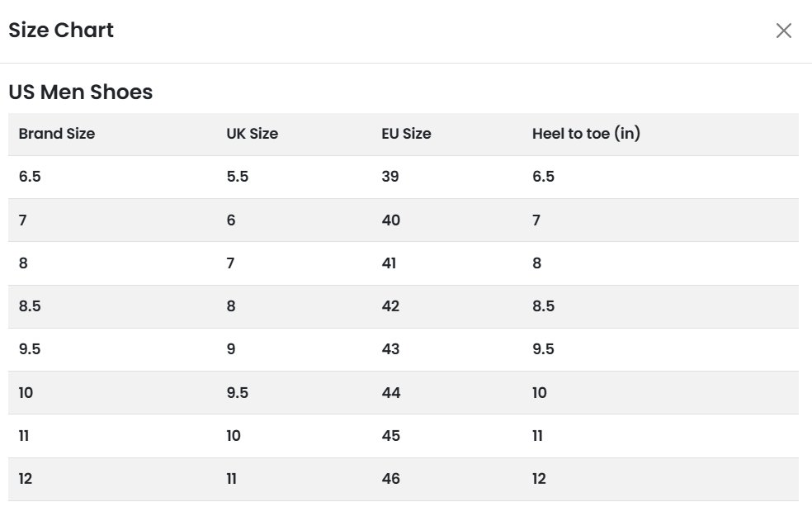
Task: Click the Size Chart title
Action: point(61,30)
